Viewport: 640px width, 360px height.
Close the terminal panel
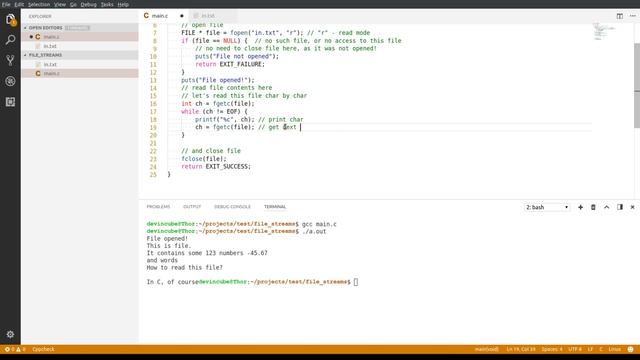(632, 207)
